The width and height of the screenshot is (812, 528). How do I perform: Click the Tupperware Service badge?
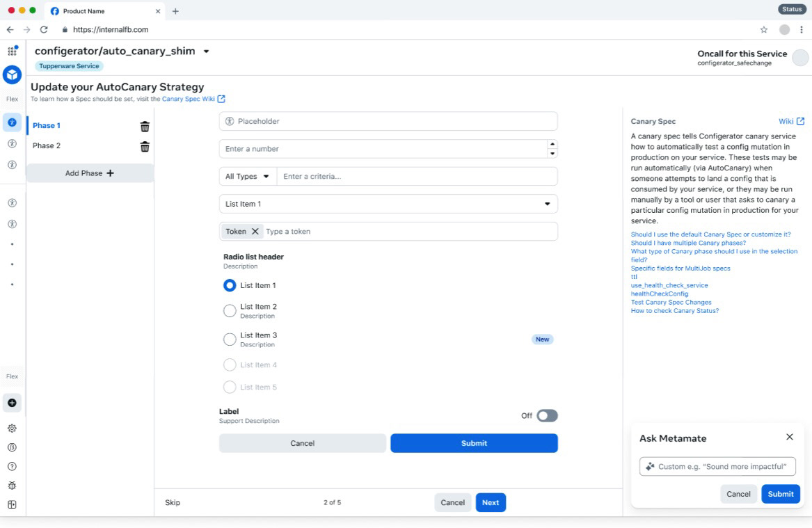pyautogui.click(x=69, y=66)
